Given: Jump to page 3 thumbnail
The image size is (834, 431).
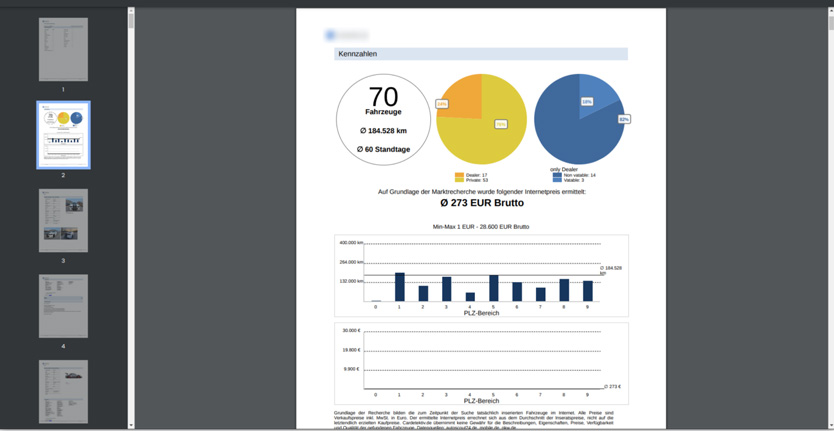Looking at the screenshot, I should (x=63, y=220).
